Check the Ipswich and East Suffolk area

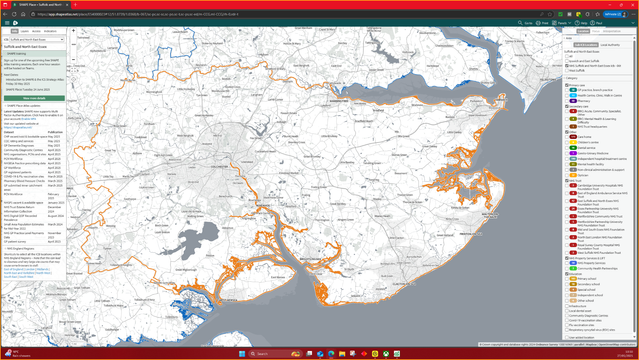(x=566, y=61)
